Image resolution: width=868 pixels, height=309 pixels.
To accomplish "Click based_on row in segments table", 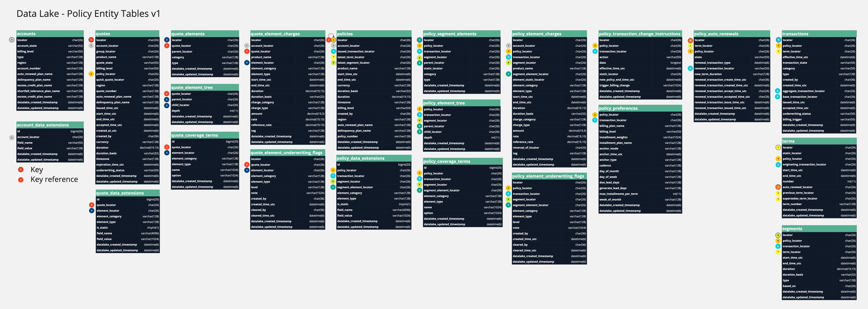I will pos(819,286).
